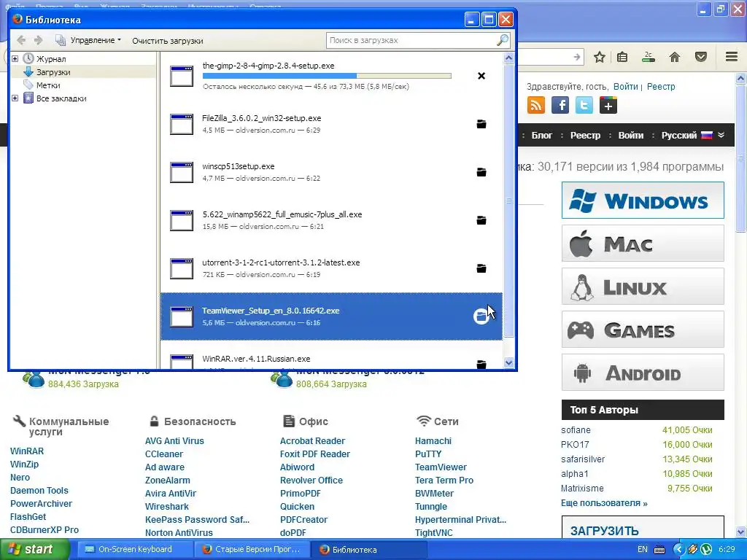Open the Блог menu item
The image size is (747, 560).
[542, 135]
